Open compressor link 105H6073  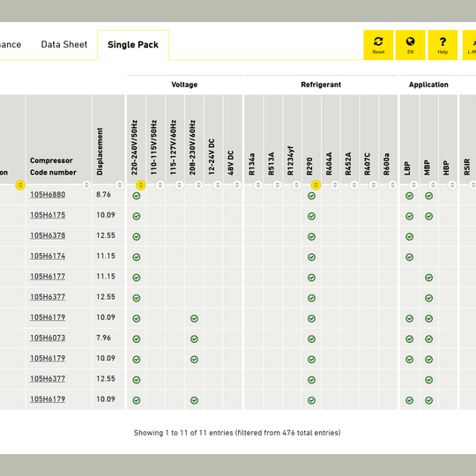point(48,338)
